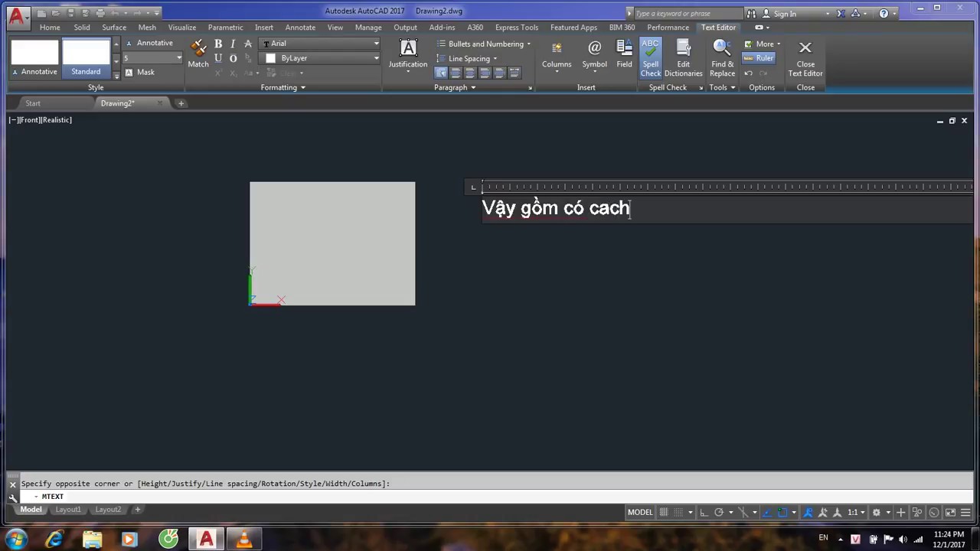
Task: Expand the Paragraph panel
Action: [x=455, y=87]
